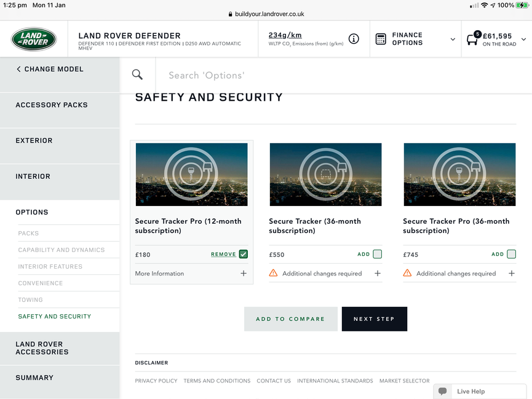Open Land Rover Accessories section

60,349
